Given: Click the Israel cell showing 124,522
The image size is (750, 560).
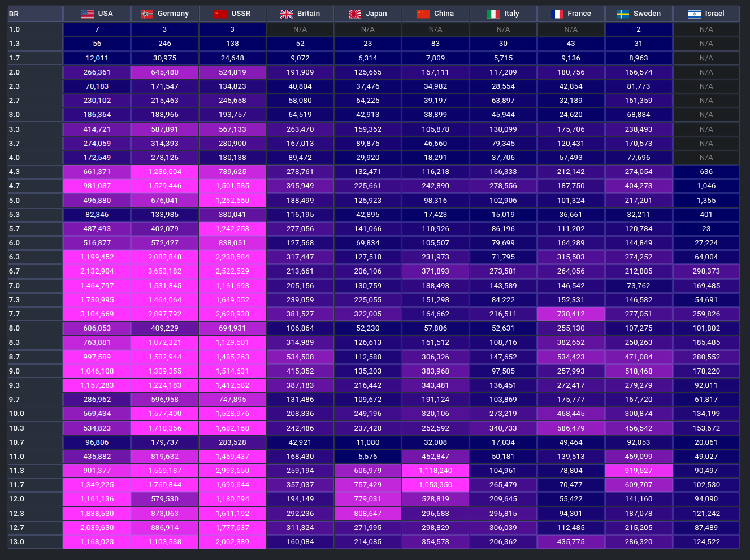Looking at the screenshot, I should coord(706,542).
